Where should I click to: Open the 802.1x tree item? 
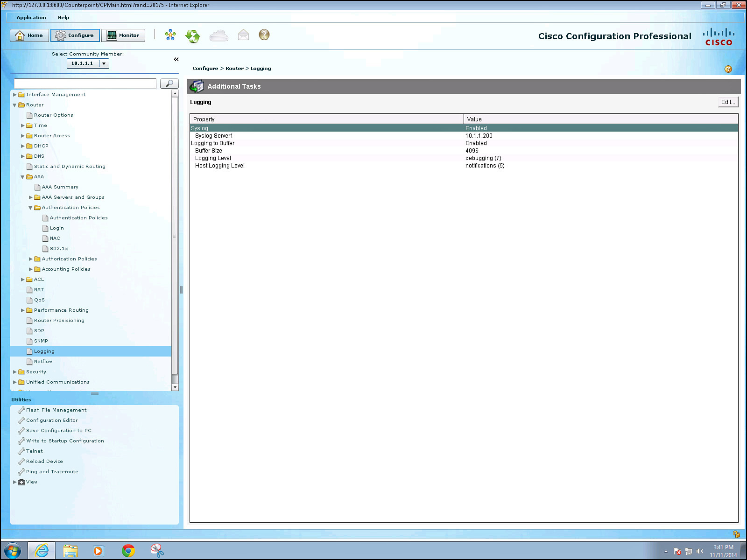59,249
